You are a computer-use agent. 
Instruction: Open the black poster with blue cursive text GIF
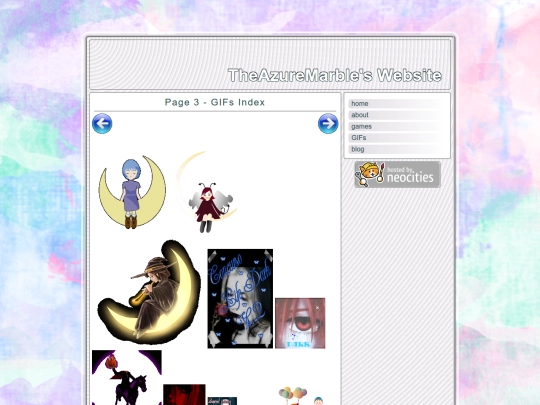240,299
